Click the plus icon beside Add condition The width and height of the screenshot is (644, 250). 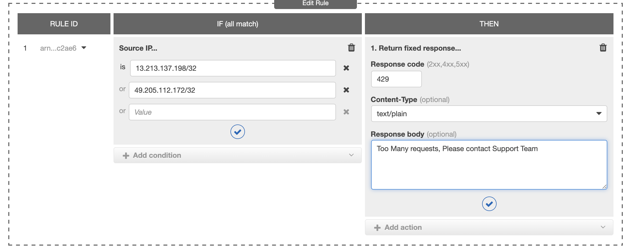pos(126,155)
